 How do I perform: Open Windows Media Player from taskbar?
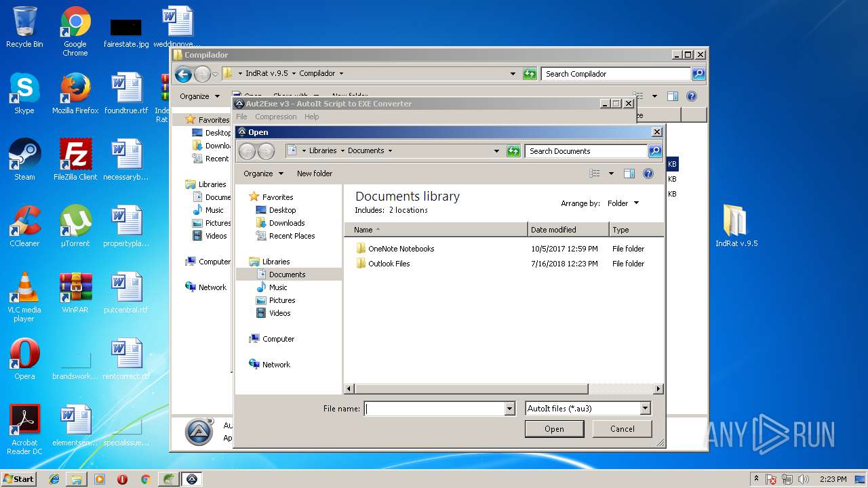pos(100,479)
